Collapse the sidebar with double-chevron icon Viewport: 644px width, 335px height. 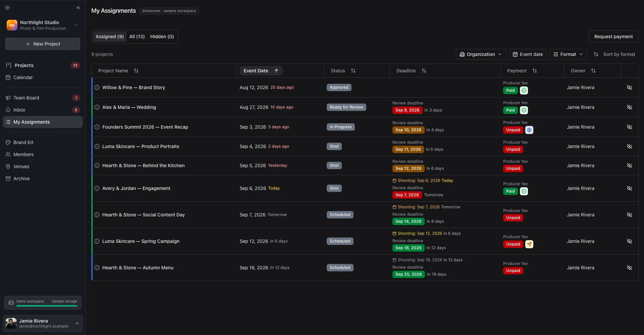78,8
